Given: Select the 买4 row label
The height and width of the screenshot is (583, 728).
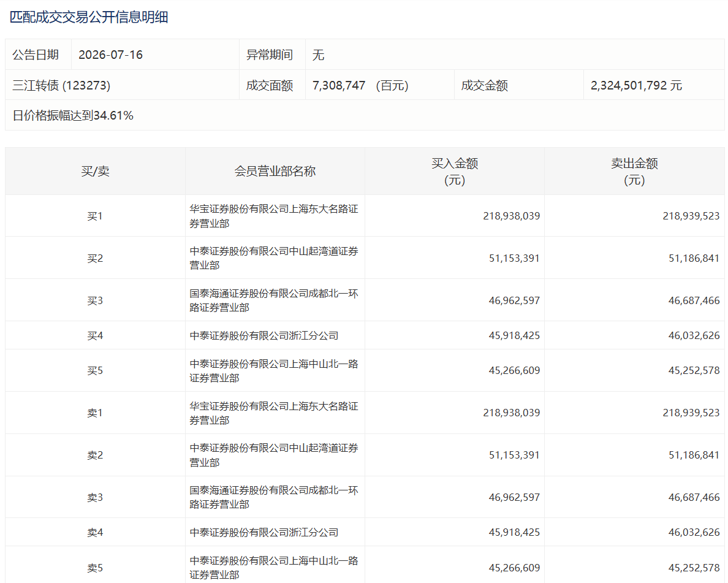Looking at the screenshot, I should coord(95,335).
